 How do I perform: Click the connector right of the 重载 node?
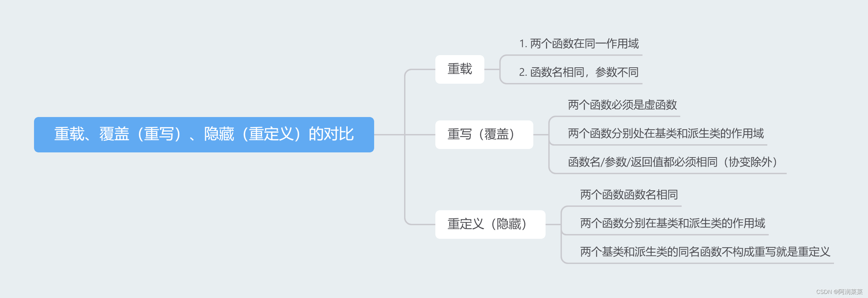(492, 69)
